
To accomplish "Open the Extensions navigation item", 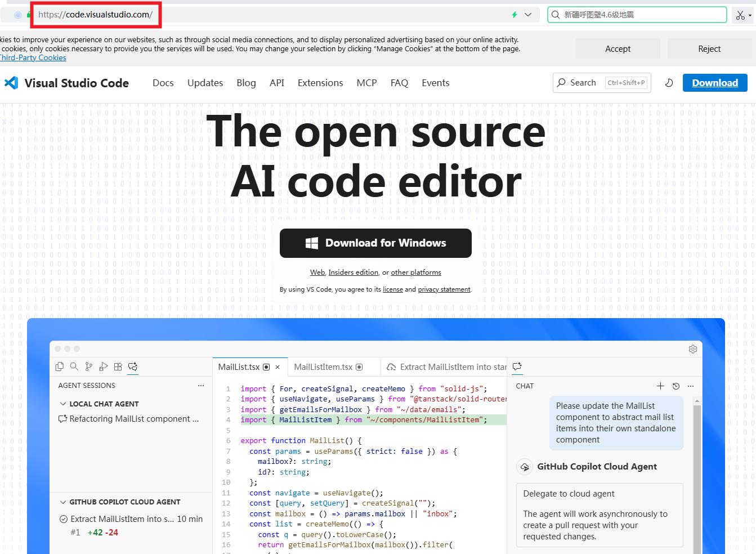I will (x=320, y=83).
